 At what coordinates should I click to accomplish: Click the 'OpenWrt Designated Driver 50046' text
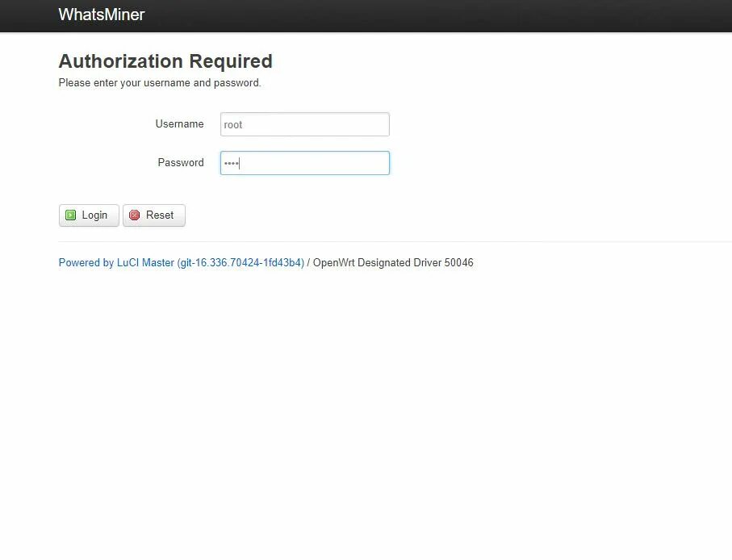pos(393,263)
